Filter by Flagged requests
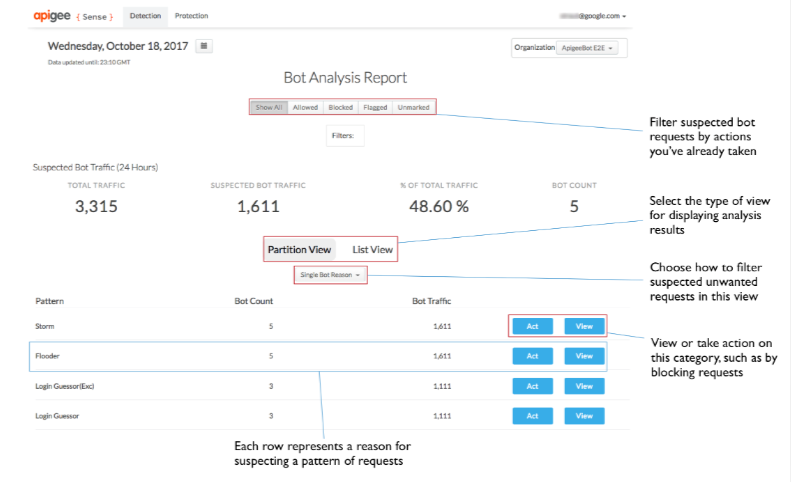The image size is (791, 482). [376, 107]
